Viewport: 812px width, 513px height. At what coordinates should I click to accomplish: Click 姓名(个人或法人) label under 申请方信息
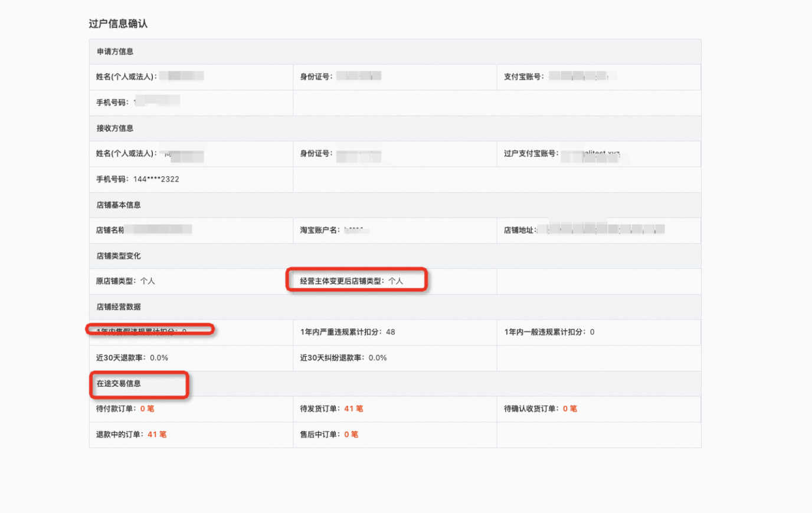[x=126, y=77]
